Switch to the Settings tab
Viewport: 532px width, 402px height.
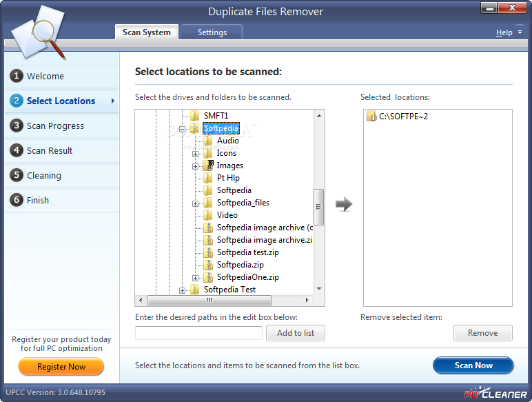pos(212,32)
